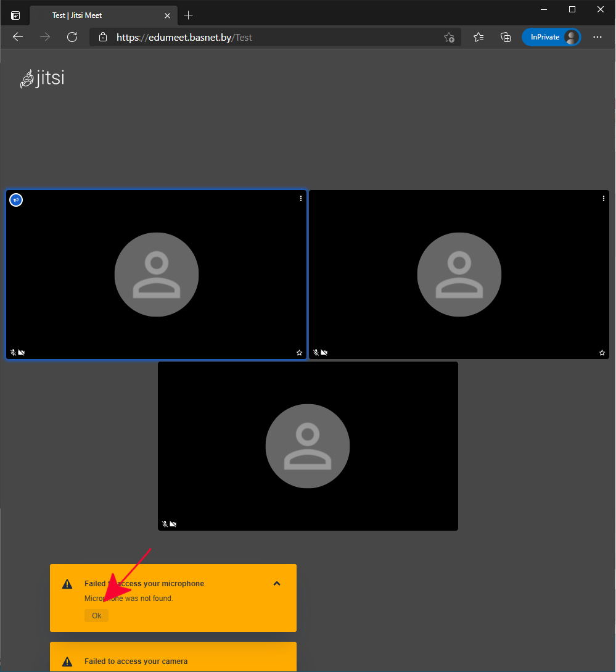Open the top-left tile's three-dot menu

[301, 199]
